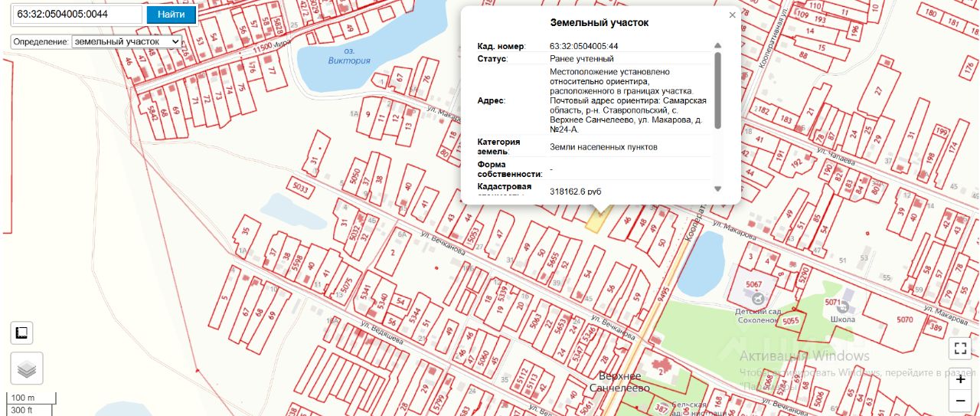The image size is (980, 416).
Task: Click the Категория земель label
Action: coord(499,146)
